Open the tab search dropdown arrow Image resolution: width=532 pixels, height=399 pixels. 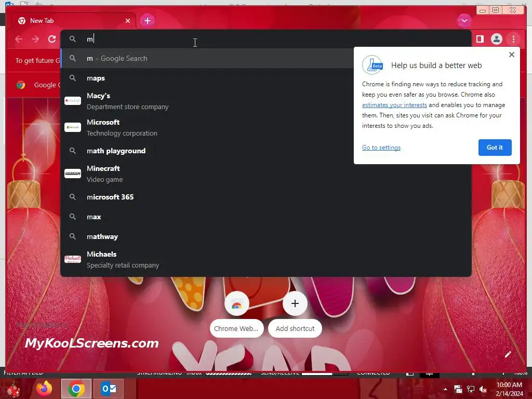(x=464, y=21)
